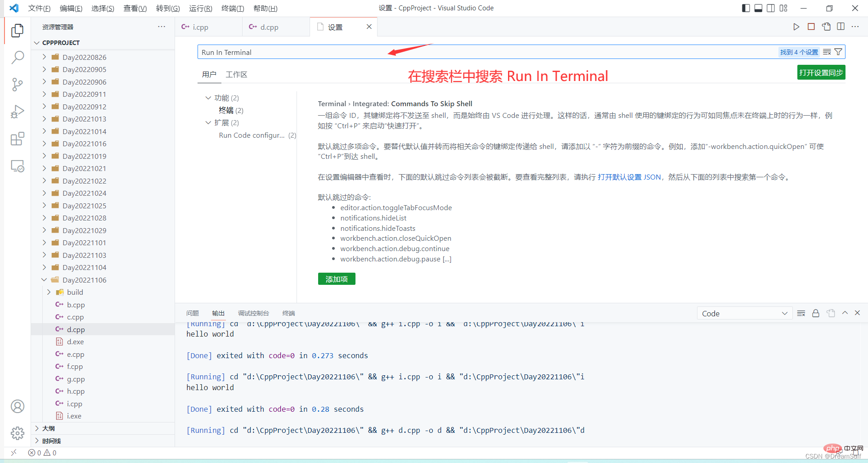Open the 打开默认设置 JSON link
Screen dimensions: 868x463
coord(629,177)
